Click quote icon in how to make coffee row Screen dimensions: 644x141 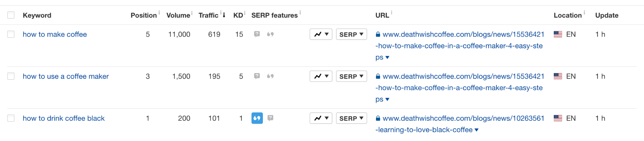tap(270, 34)
